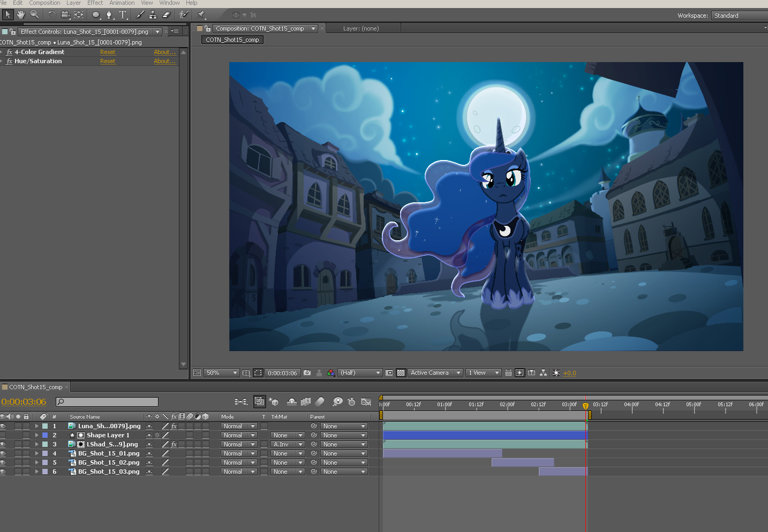Click the Take Snapshot camera icon
Screen dimensions: 768x532
[307, 373]
